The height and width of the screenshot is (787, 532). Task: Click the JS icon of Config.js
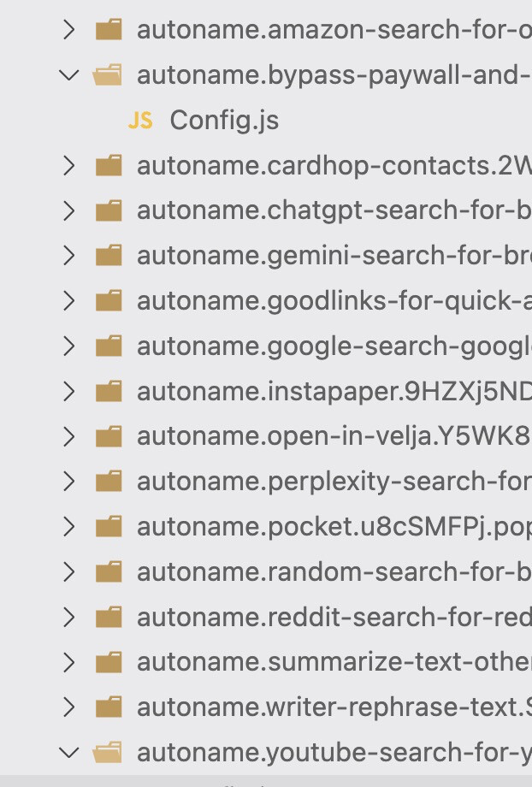click(x=140, y=121)
